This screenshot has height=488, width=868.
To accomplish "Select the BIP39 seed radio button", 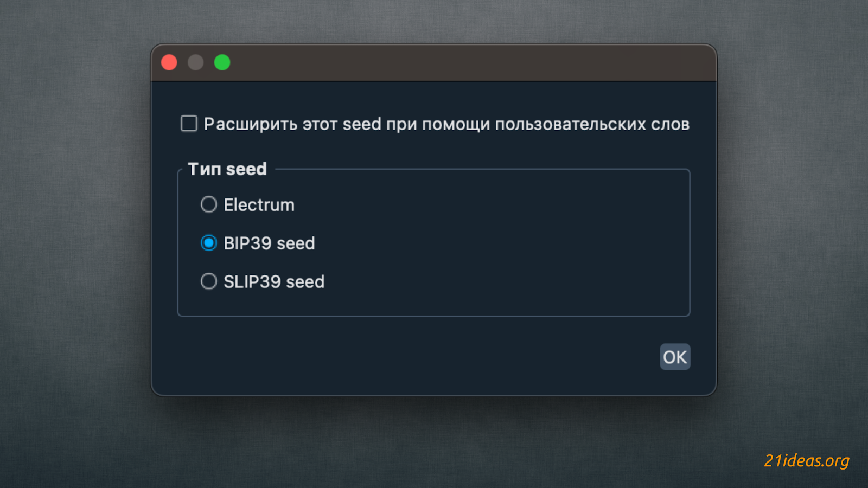I will click(x=209, y=243).
